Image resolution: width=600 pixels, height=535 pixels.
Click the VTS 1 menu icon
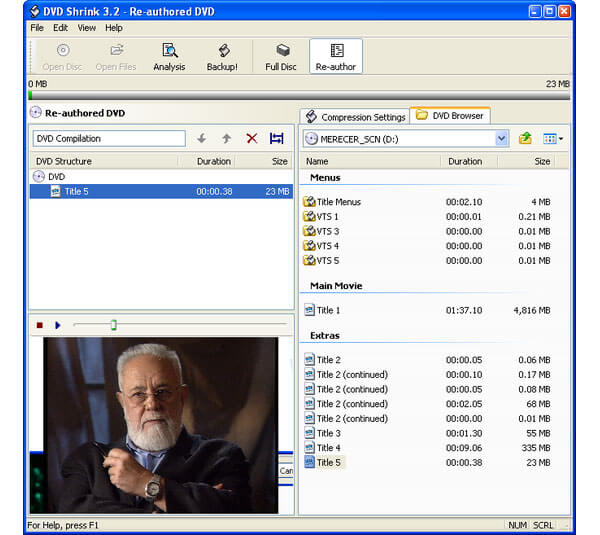(x=309, y=216)
